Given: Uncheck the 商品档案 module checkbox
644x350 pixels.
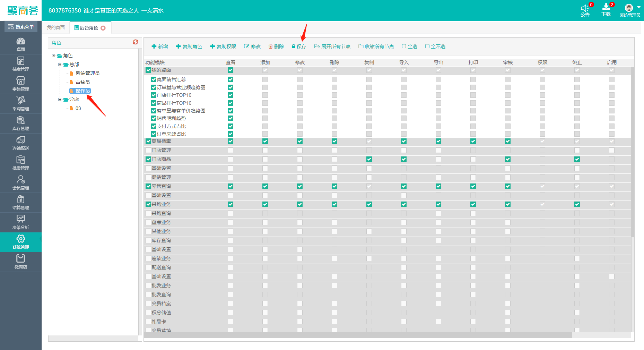Looking at the screenshot, I should 148,141.
